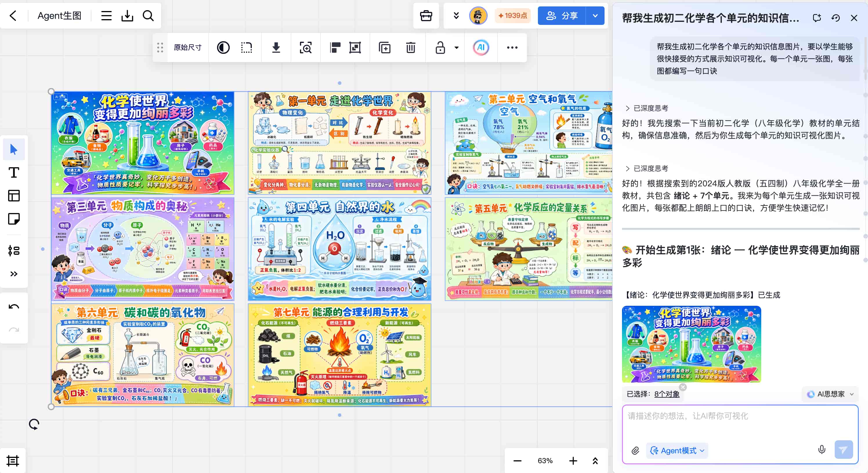Click the duplicate copy icon
The width and height of the screenshot is (868, 473).
384,48
